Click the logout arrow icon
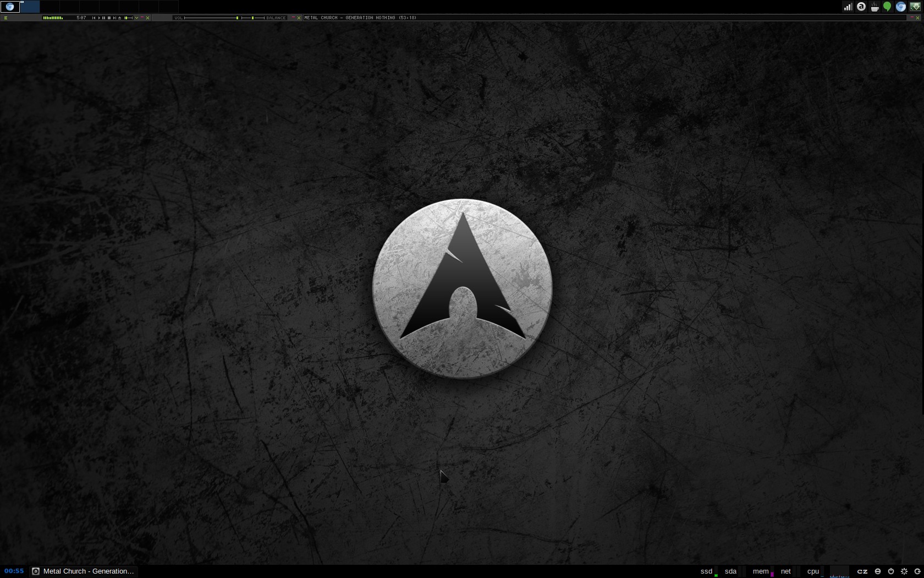 click(x=917, y=571)
